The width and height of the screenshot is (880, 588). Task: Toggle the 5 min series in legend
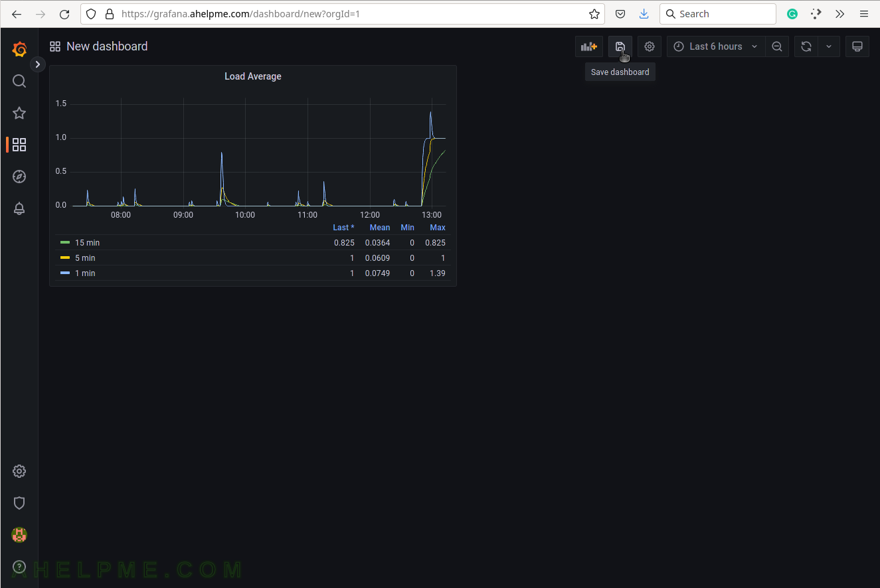[85, 258]
